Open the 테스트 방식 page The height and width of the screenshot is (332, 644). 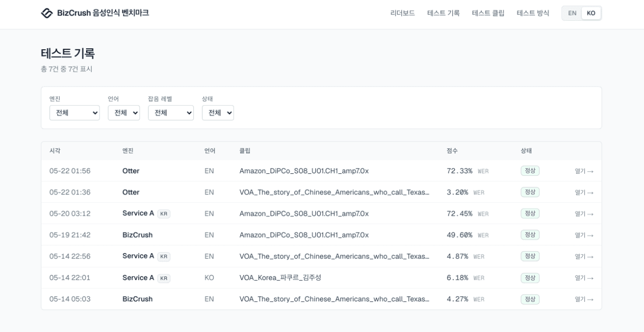(533, 13)
